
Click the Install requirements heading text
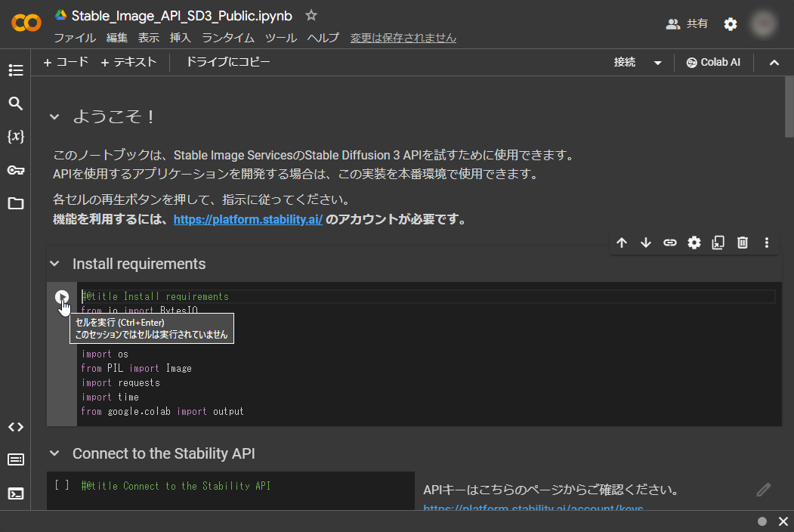coord(139,264)
